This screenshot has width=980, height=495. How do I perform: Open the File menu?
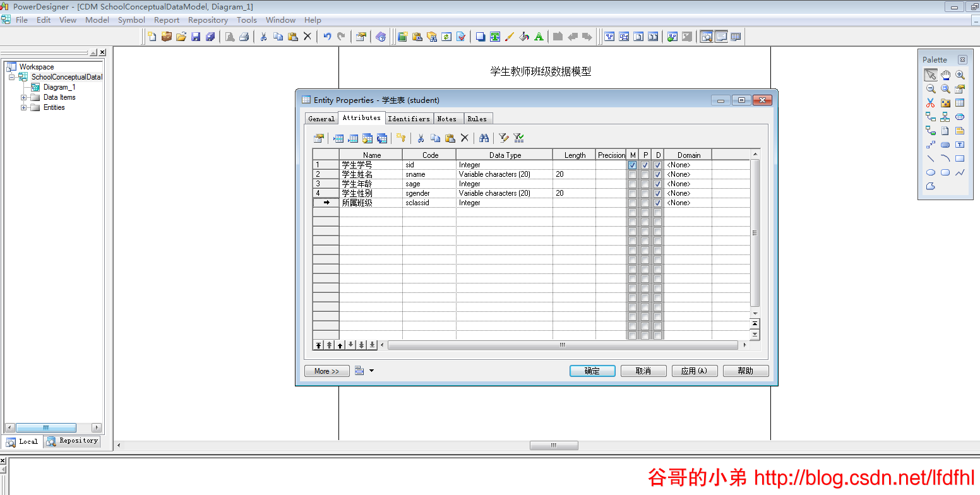tap(21, 20)
